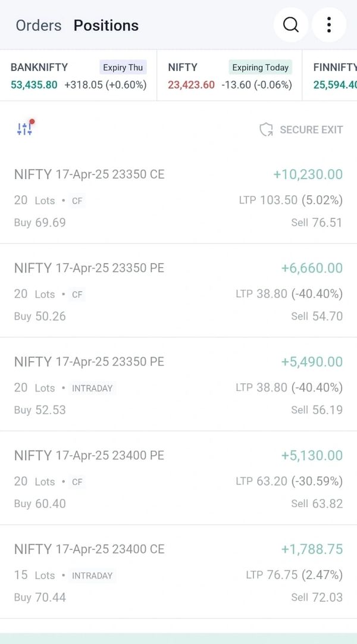This screenshot has width=357, height=644.
Task: Tap the FINNIFTY ticker card
Action: [x=333, y=76]
